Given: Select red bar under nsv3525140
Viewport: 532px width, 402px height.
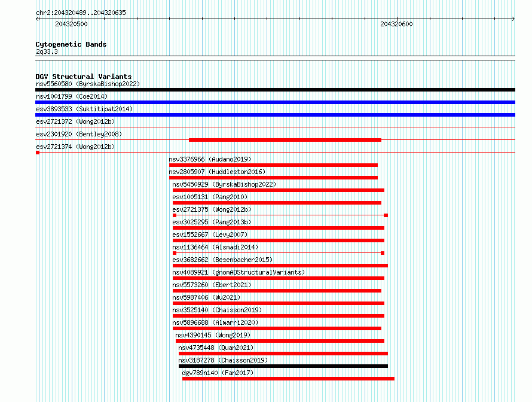Looking at the screenshot, I should coord(279,316).
